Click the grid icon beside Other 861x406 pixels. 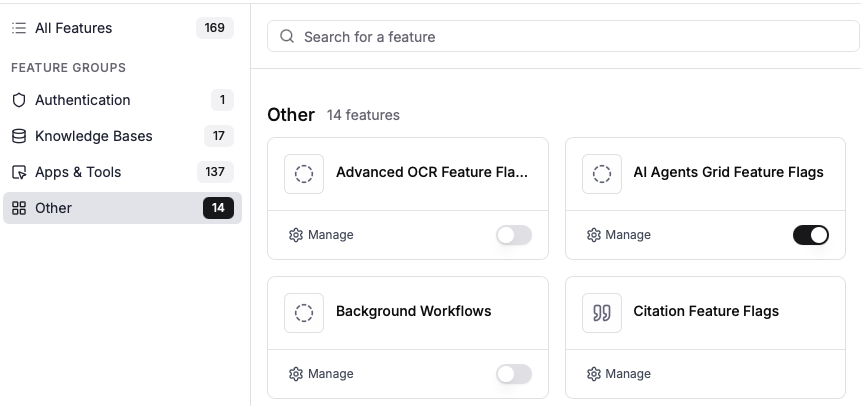click(19, 208)
